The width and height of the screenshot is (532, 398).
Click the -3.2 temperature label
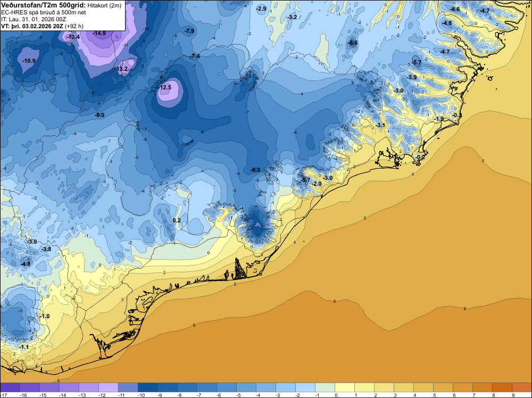coord(292,17)
